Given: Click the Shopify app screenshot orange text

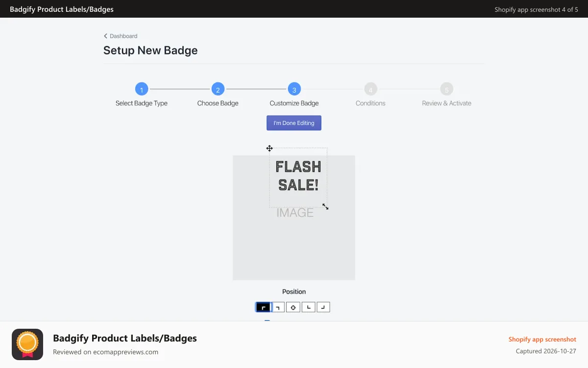Looking at the screenshot, I should pyautogui.click(x=542, y=340).
